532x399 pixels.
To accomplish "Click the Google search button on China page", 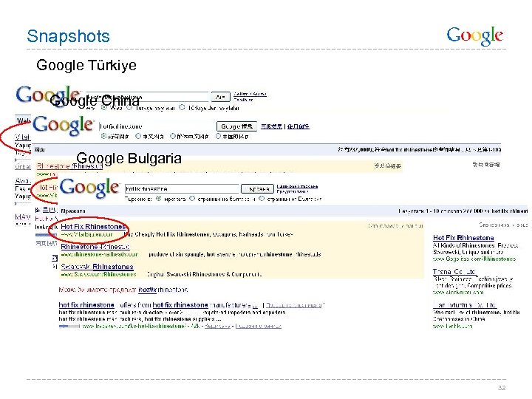I will pyautogui.click(x=236, y=126).
